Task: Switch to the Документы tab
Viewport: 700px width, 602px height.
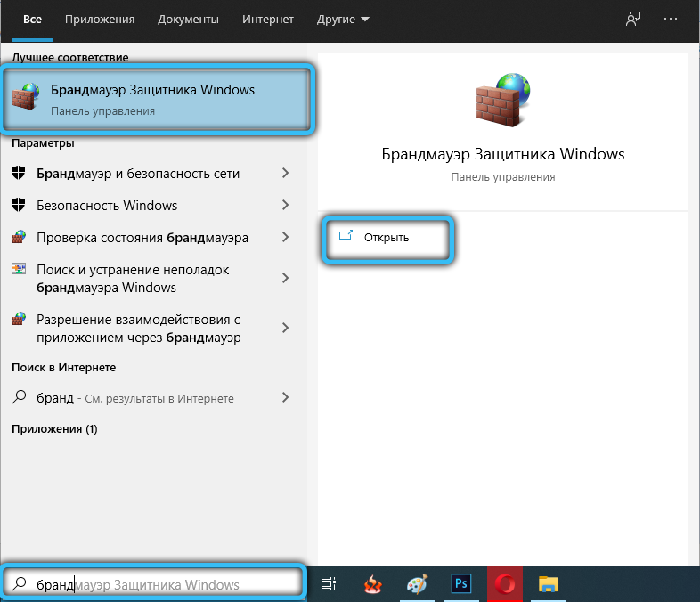Action: tap(187, 19)
